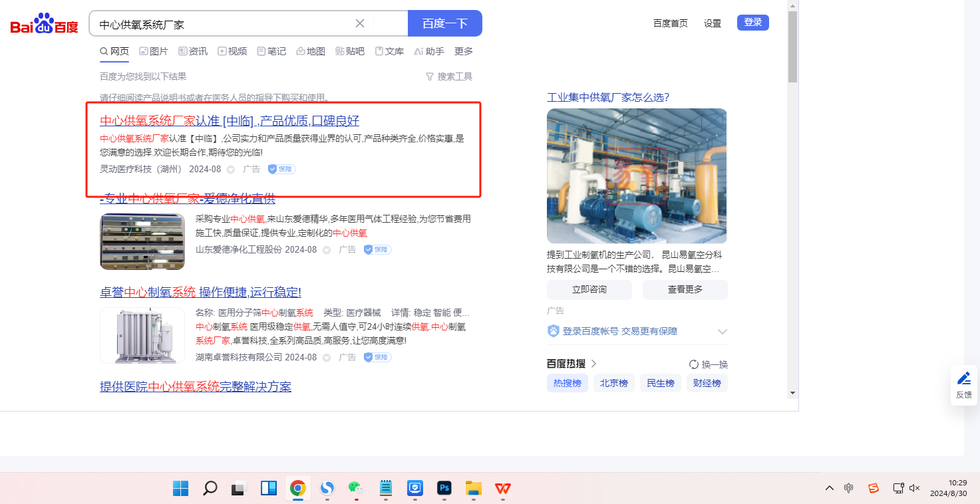The width and height of the screenshot is (980, 504).
Task: Open the 反馈 feedback button
Action: pos(964,385)
